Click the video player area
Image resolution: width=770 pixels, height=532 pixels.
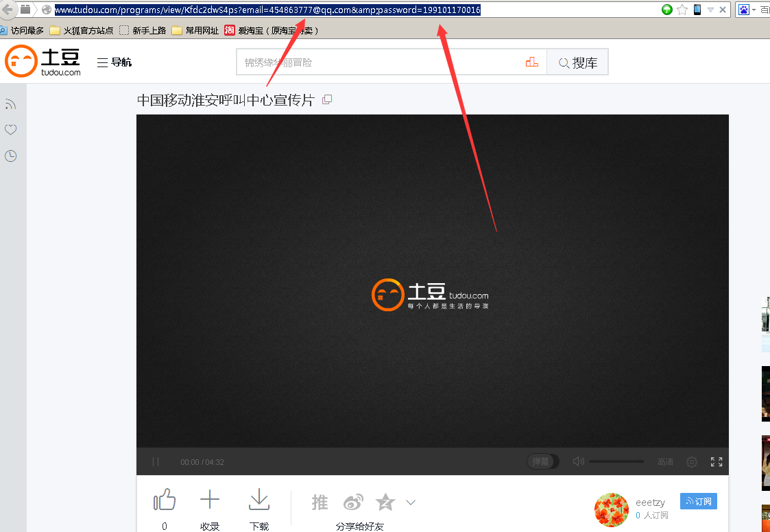tap(432, 281)
